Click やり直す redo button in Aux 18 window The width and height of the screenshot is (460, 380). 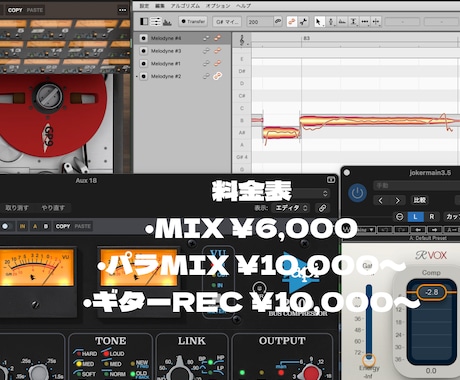53,208
